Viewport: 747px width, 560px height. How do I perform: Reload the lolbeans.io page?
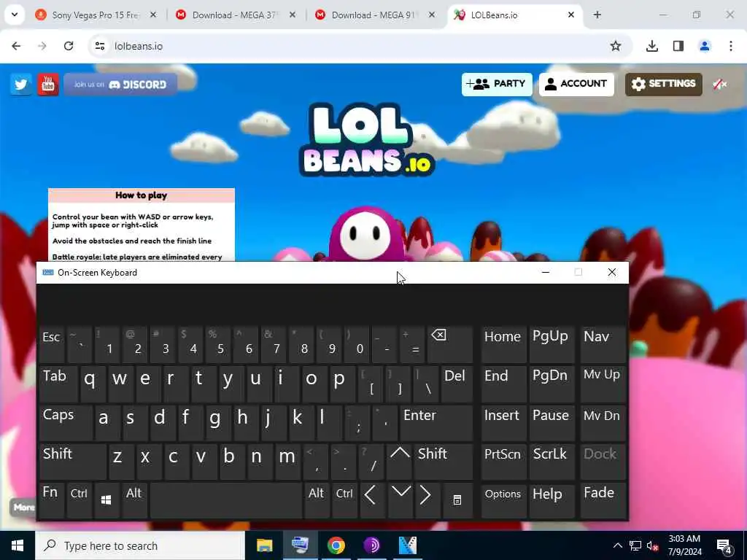pos(69,46)
